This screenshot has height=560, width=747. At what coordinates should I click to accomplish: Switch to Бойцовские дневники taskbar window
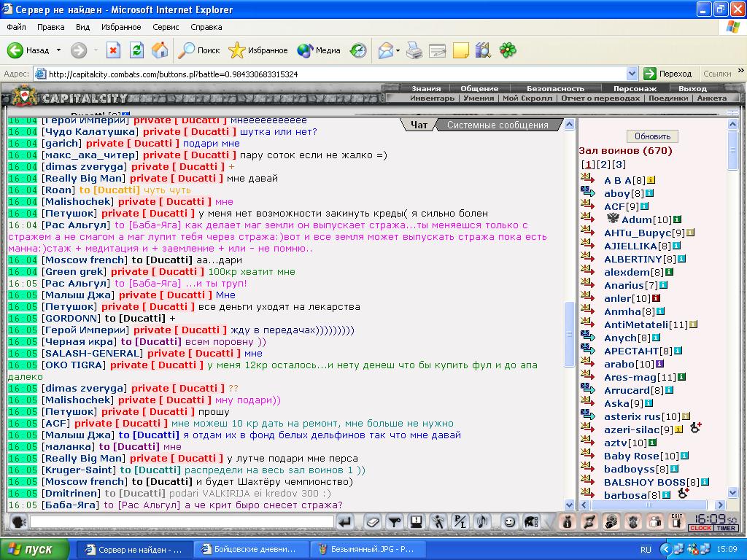click(253, 550)
